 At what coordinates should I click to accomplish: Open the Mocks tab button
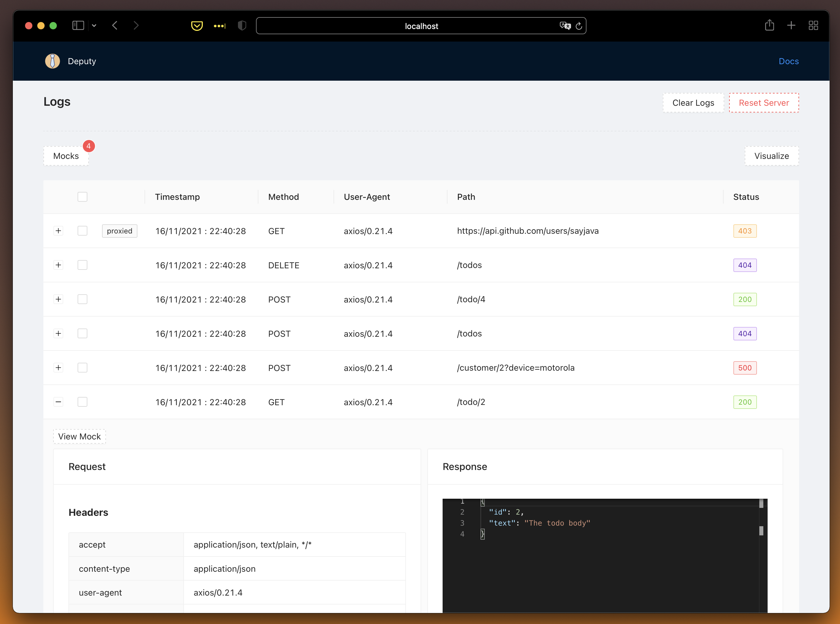tap(66, 156)
